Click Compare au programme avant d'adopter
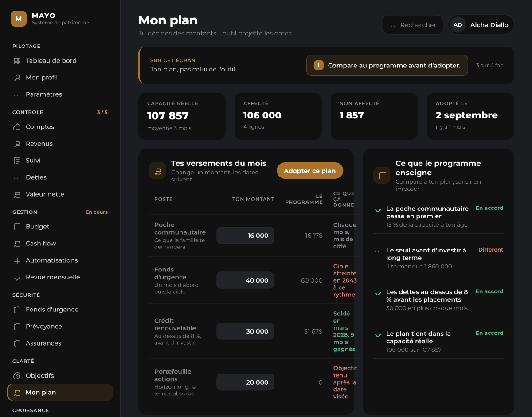This screenshot has height=417, width=532. point(387,65)
